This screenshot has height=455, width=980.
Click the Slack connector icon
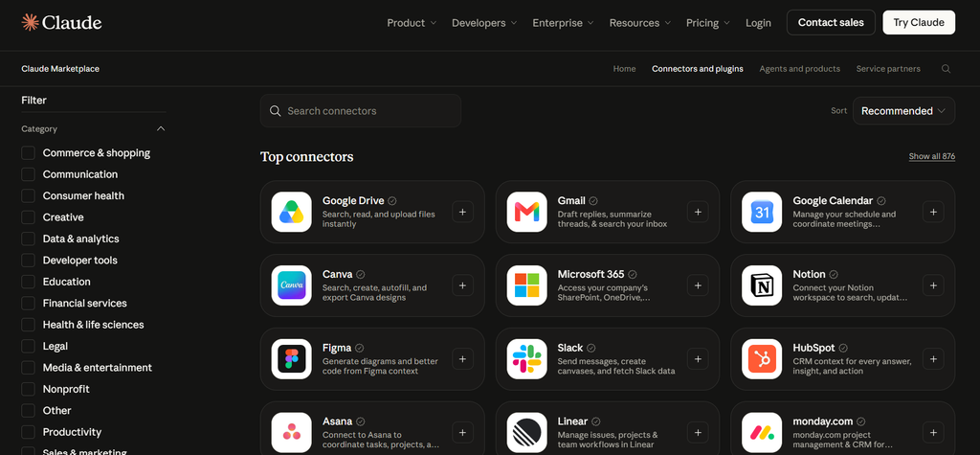527,359
